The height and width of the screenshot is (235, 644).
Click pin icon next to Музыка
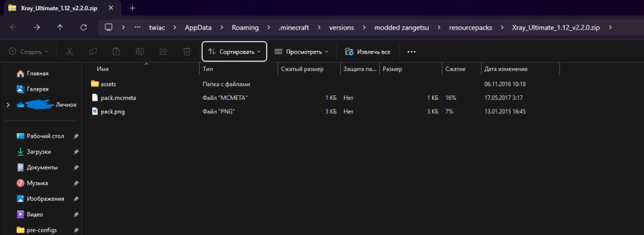pyautogui.click(x=76, y=183)
